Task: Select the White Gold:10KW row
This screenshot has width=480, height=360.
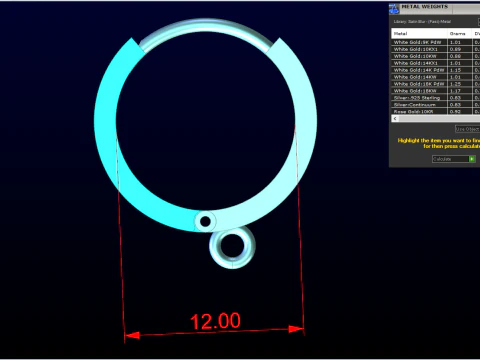Action: point(436,56)
